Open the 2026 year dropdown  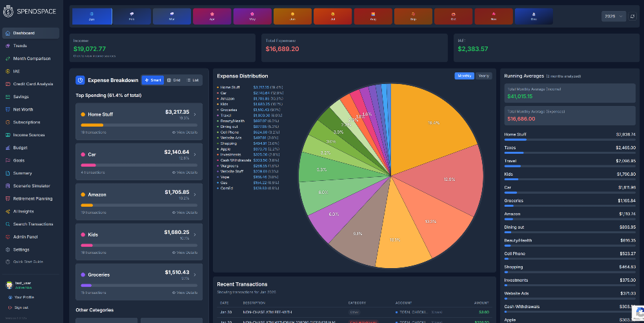tap(614, 16)
